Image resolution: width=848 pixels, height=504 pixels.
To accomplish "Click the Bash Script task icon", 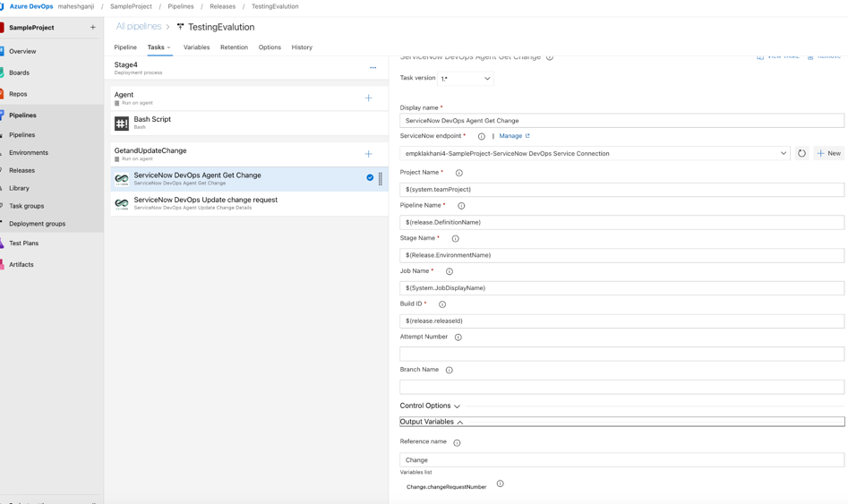I will click(122, 124).
